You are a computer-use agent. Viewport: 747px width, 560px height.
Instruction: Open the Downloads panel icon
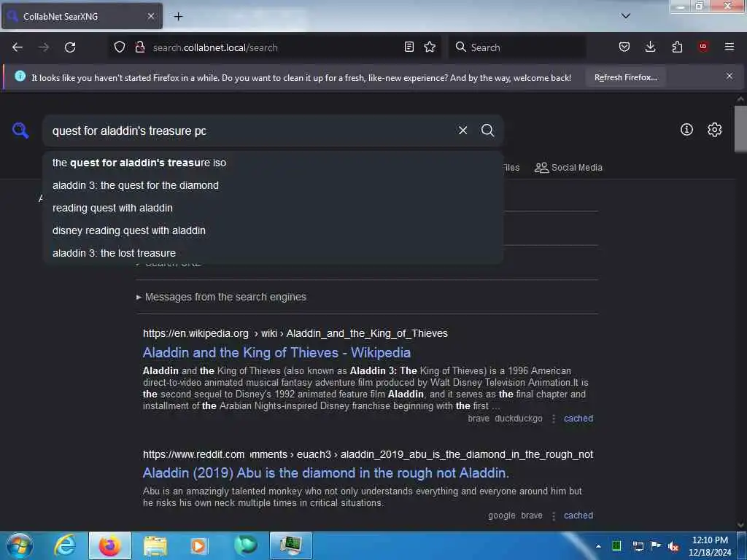click(650, 47)
